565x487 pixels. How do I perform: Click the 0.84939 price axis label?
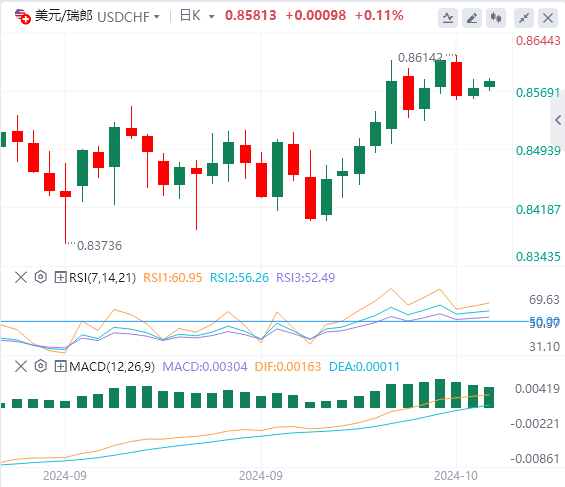[x=538, y=151]
